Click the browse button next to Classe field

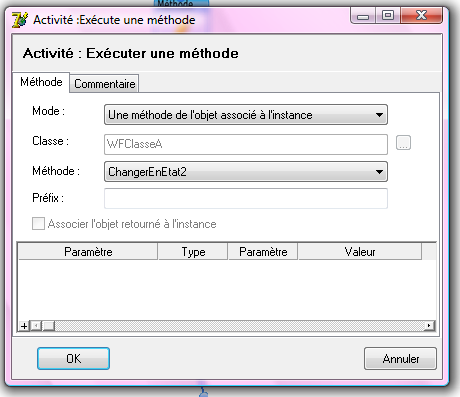pos(403,143)
